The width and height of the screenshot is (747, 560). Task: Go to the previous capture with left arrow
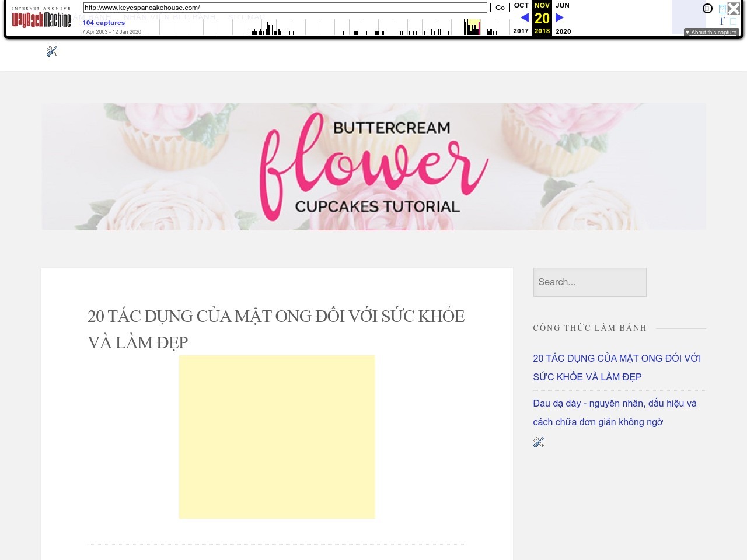(x=524, y=18)
